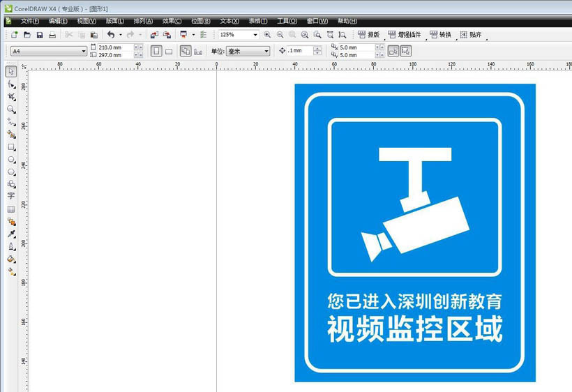
Task: Select the Polygon tool in the toolbox
Action: coord(11,172)
